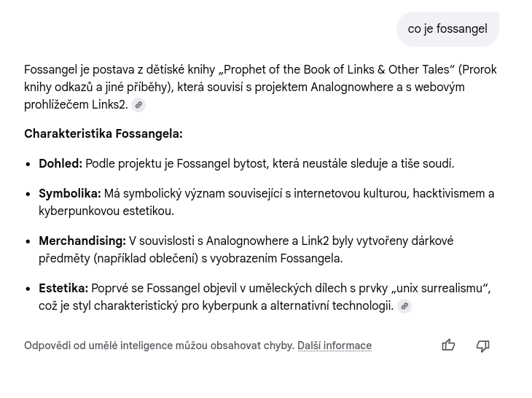Click the bold "Symbolika:" label

tap(70, 194)
